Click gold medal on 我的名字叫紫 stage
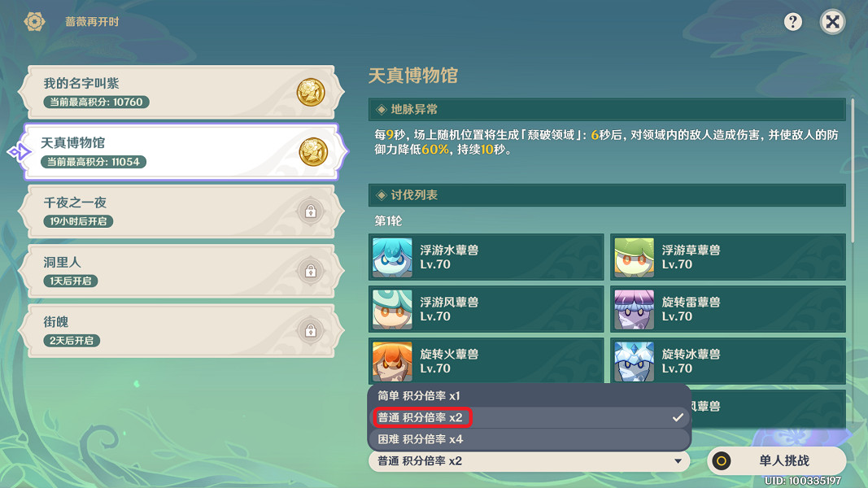Viewport: 868px width, 488px height. (x=311, y=92)
